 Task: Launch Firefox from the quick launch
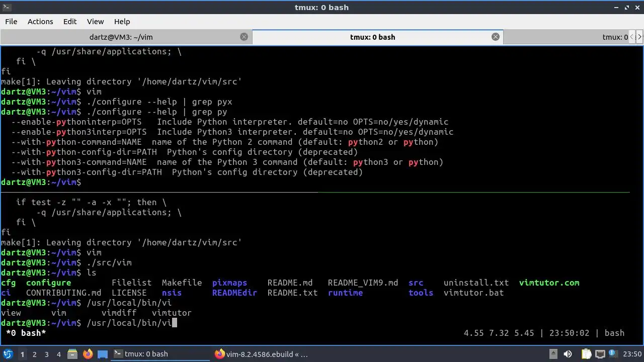pos(88,354)
